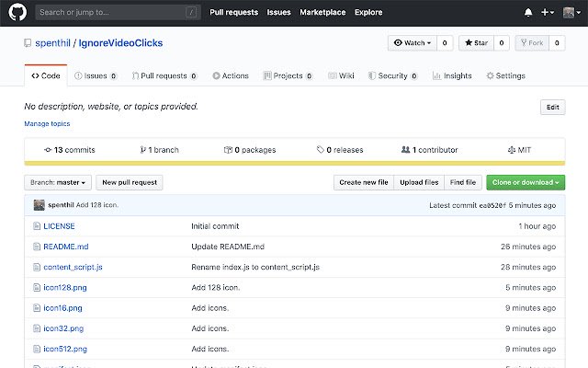Viewport: 588px width, 368px height.
Task: Expand the Watch dropdown
Action: (x=413, y=43)
